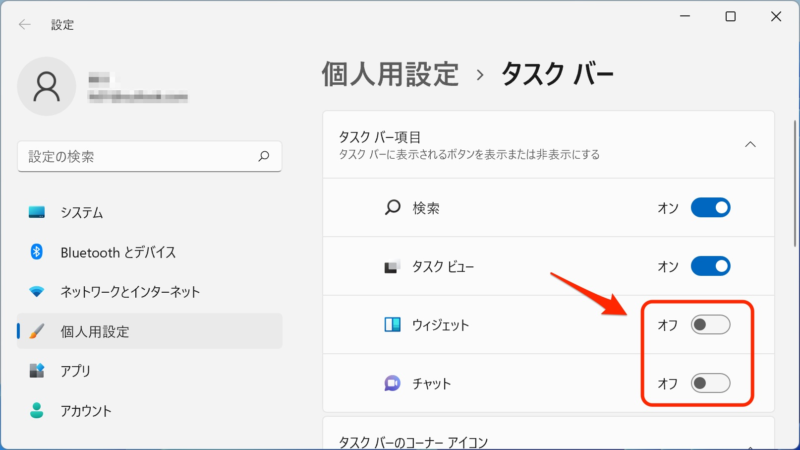Viewport: 800px width, 450px height.
Task: Click the タスク バー page title
Action: [557, 74]
